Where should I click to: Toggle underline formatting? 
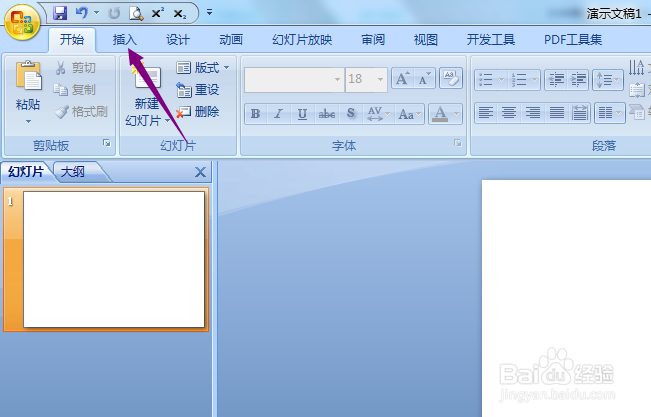pyautogui.click(x=303, y=114)
